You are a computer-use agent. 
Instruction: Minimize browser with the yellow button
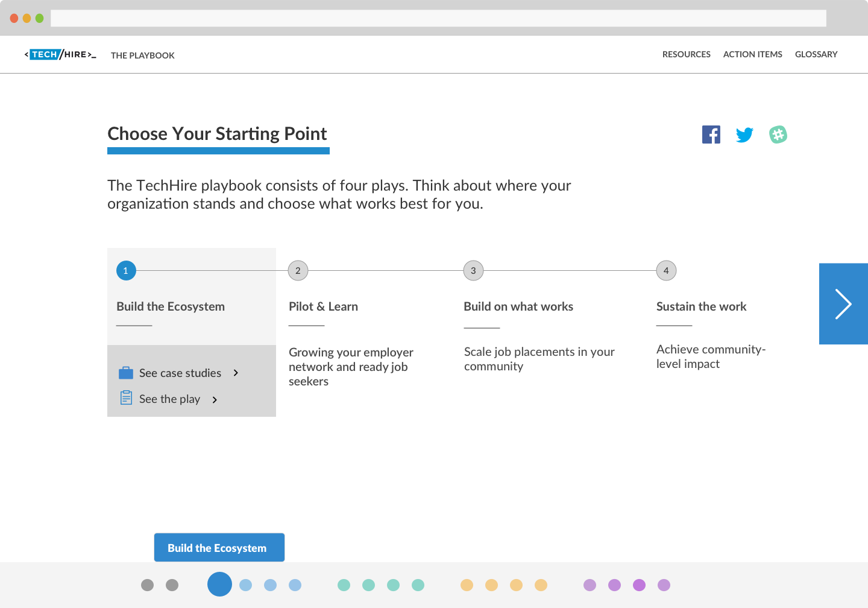pos(27,18)
